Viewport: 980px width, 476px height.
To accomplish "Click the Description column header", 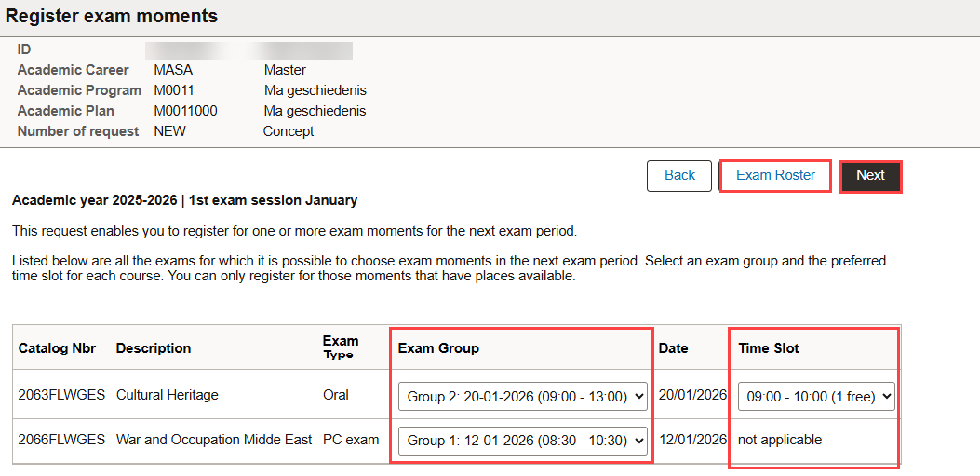I will click(154, 348).
